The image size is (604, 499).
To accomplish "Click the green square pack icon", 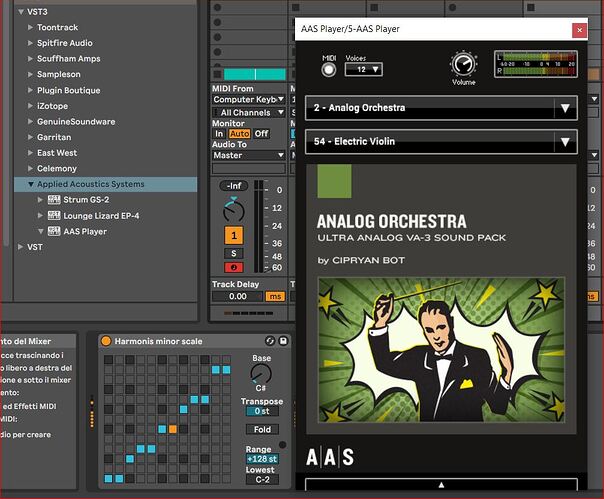I will tap(334, 181).
